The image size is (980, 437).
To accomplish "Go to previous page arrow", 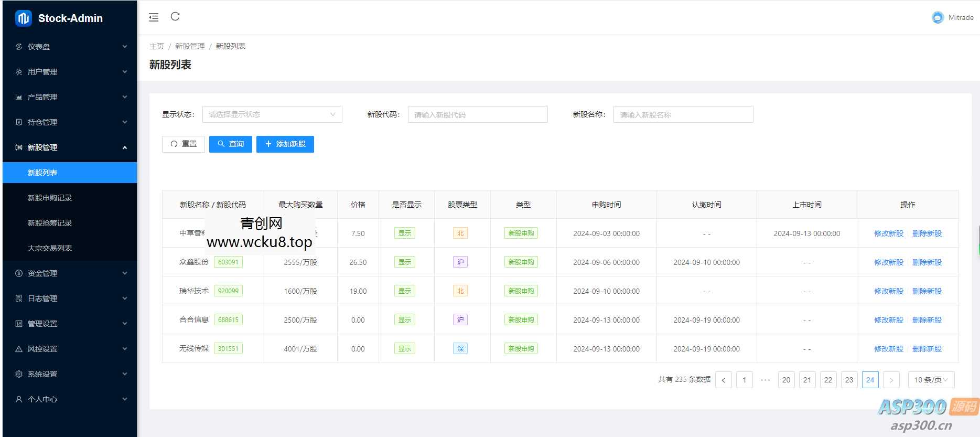I will (x=724, y=380).
